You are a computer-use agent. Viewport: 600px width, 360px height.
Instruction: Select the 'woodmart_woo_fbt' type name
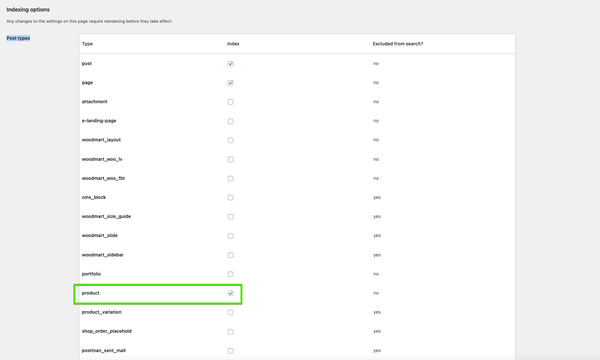(x=103, y=178)
